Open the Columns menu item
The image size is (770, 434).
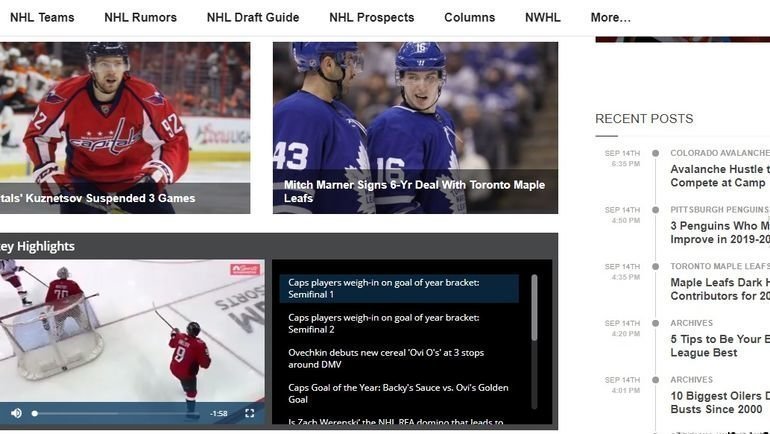(x=469, y=17)
